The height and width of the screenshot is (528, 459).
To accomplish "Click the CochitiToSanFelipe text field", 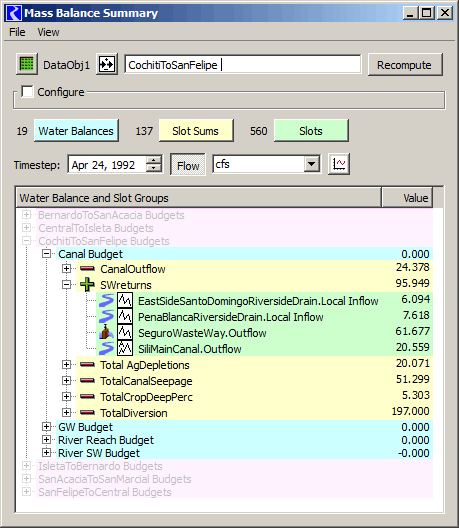I will [x=243, y=64].
